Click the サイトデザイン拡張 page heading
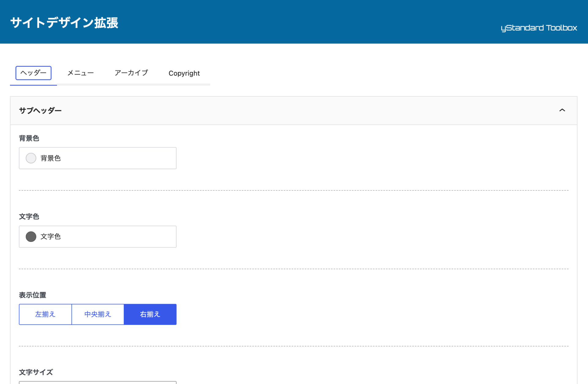This screenshot has width=588, height=384. (64, 23)
